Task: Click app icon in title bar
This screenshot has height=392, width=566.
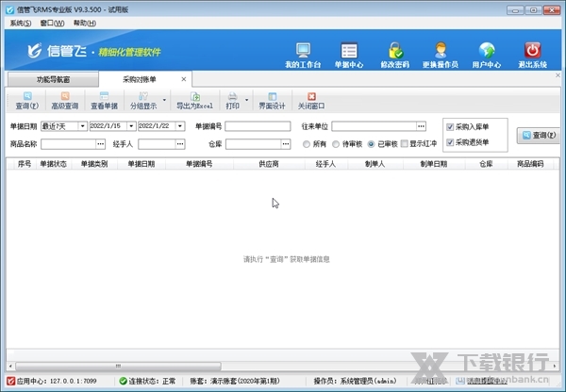Action: [x=9, y=9]
